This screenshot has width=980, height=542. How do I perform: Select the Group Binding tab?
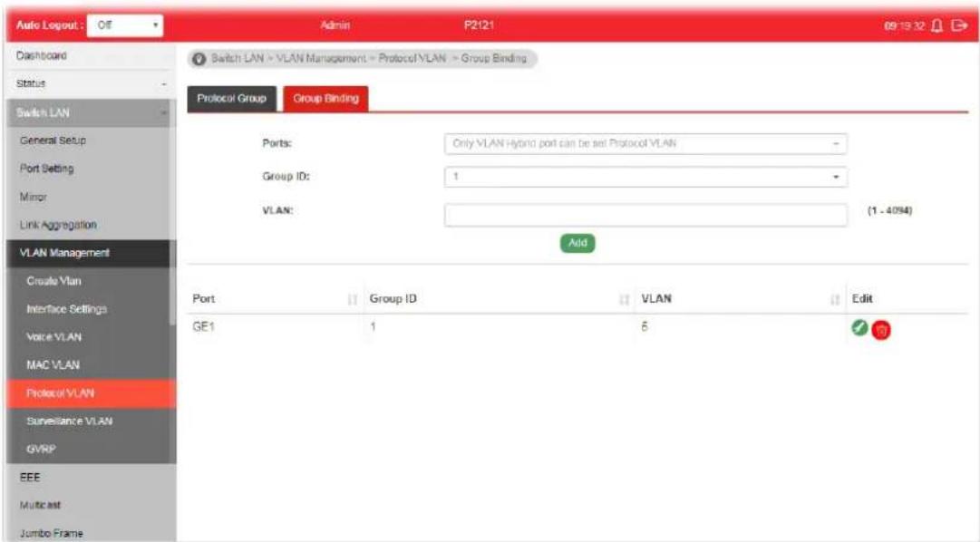(325, 99)
